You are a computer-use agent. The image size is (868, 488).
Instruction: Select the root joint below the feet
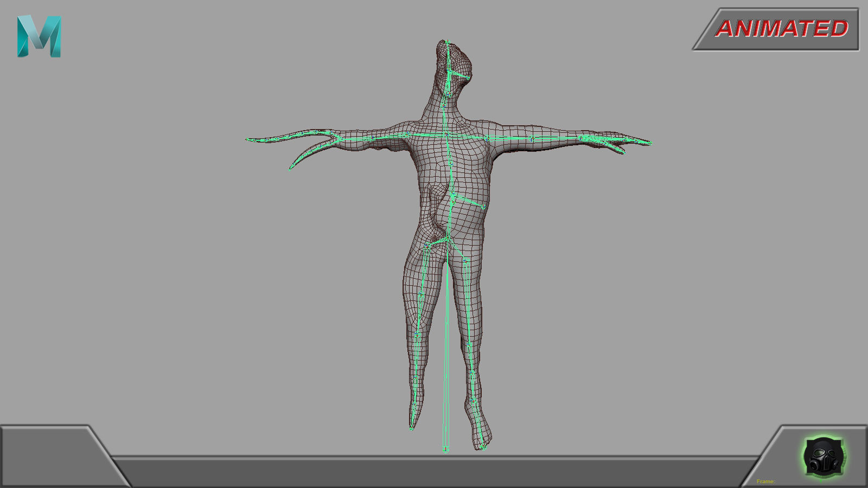445,449
